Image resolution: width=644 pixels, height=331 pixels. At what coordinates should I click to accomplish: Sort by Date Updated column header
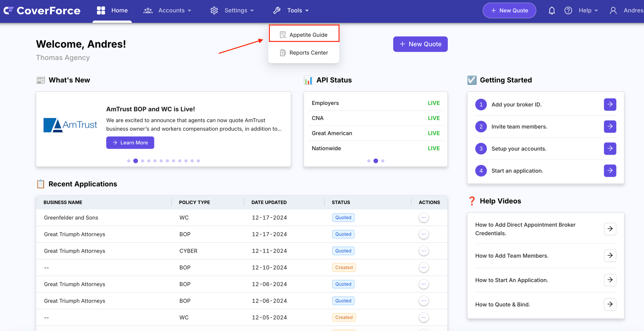click(269, 202)
